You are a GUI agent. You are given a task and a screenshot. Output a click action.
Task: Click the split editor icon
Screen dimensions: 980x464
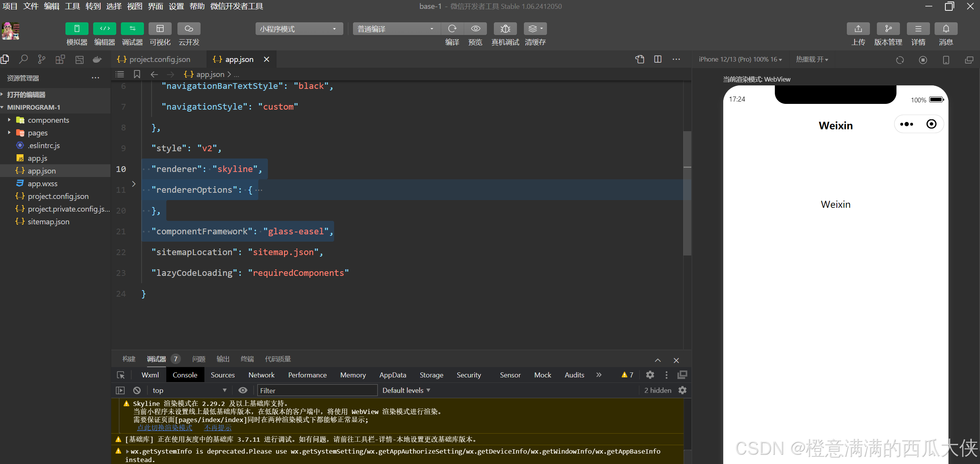point(658,59)
